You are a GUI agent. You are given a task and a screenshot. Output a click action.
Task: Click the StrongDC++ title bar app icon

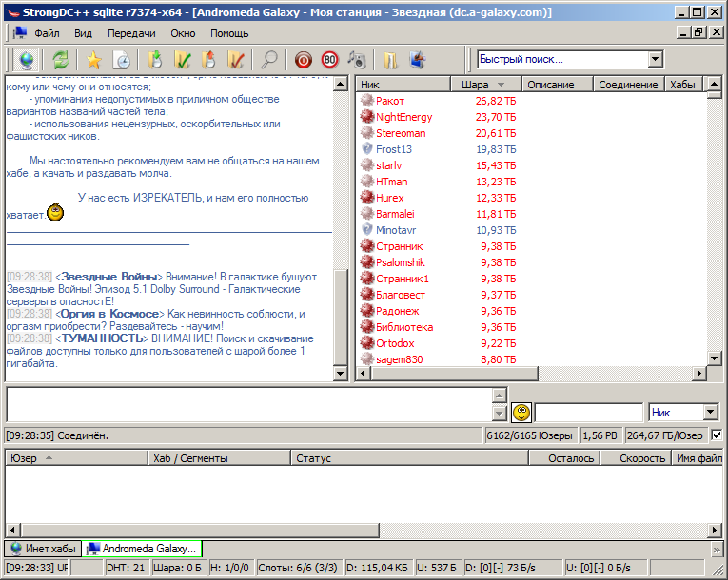pos(13,12)
